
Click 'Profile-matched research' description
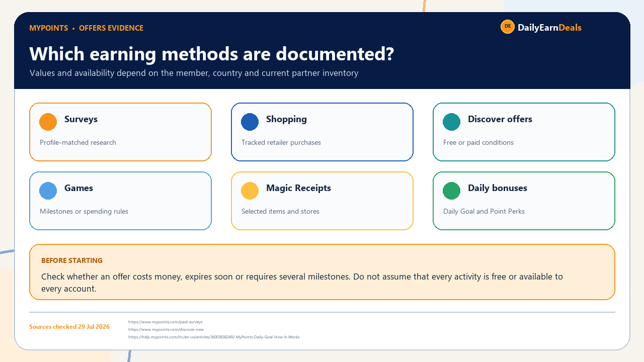click(x=78, y=142)
